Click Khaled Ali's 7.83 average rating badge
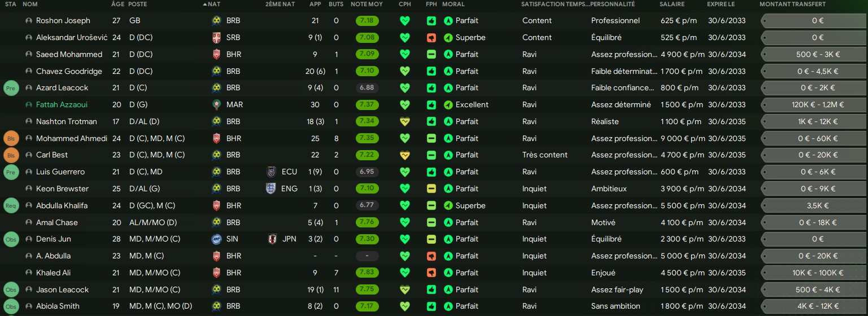 [367, 273]
